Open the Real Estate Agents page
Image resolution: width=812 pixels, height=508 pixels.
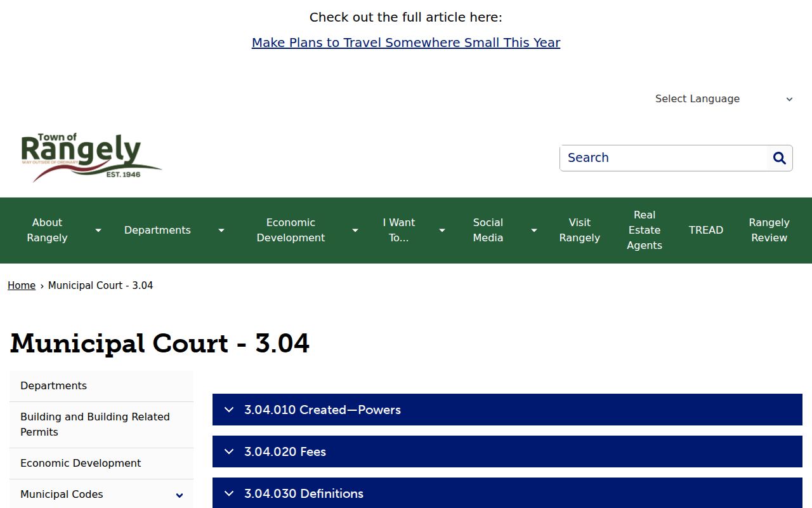click(645, 231)
